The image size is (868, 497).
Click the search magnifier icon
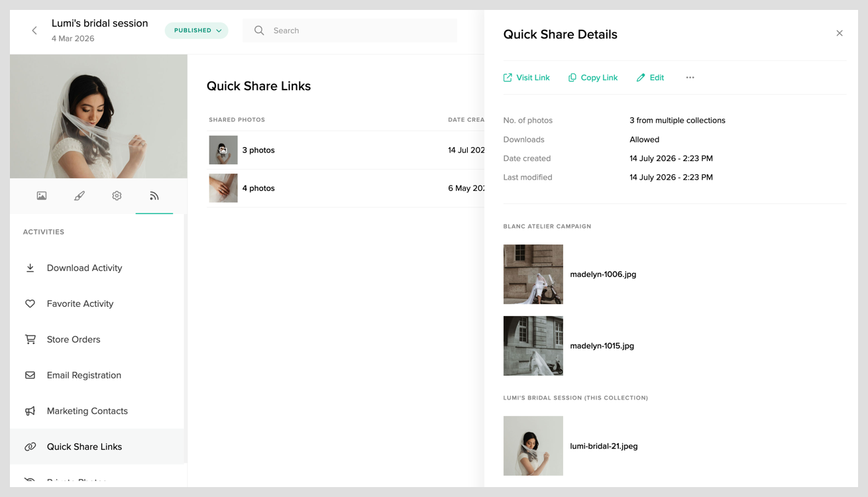[259, 30]
